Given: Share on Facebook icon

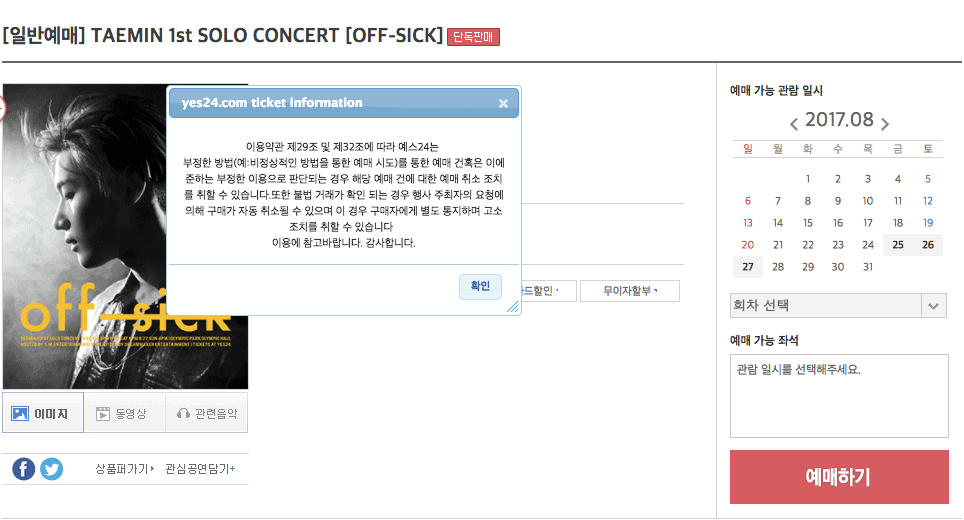Looking at the screenshot, I should click(x=24, y=469).
